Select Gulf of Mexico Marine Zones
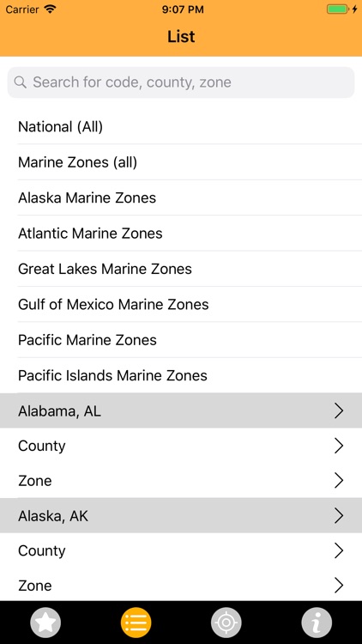Viewport: 362px width, 644px height. 181,304
